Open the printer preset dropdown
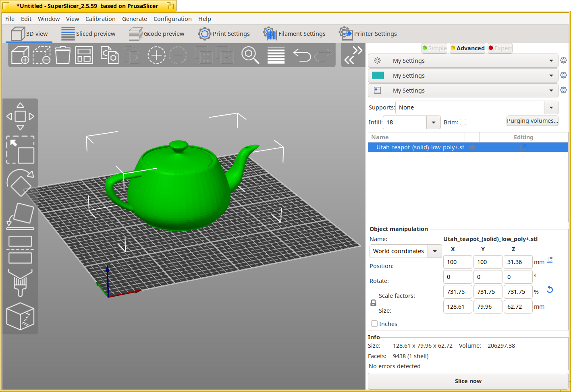Viewport: 571px width, 392px height. click(x=463, y=91)
